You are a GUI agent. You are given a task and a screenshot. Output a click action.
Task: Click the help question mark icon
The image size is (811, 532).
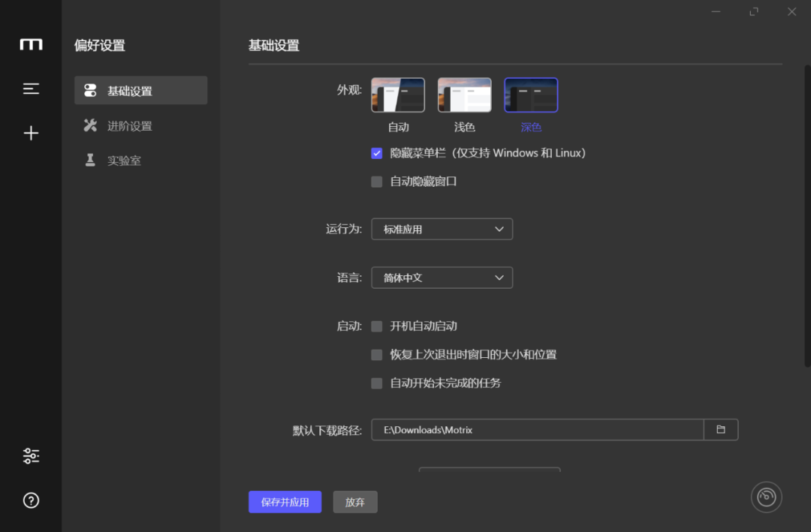31,500
